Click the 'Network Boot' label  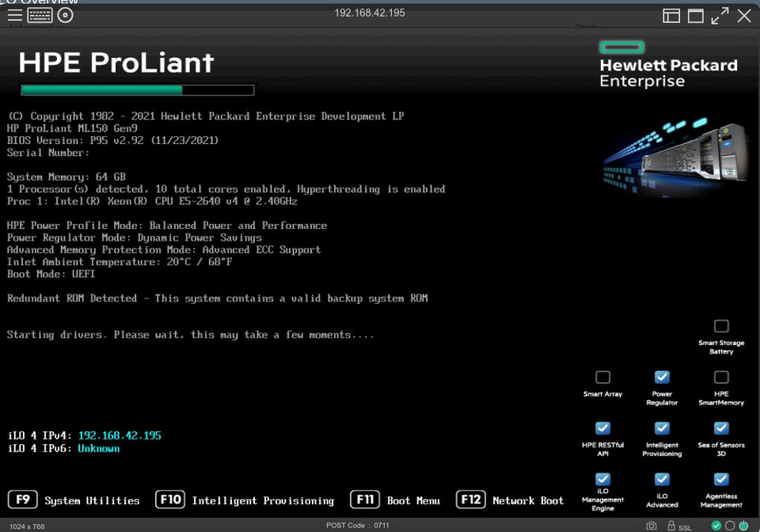(528, 500)
